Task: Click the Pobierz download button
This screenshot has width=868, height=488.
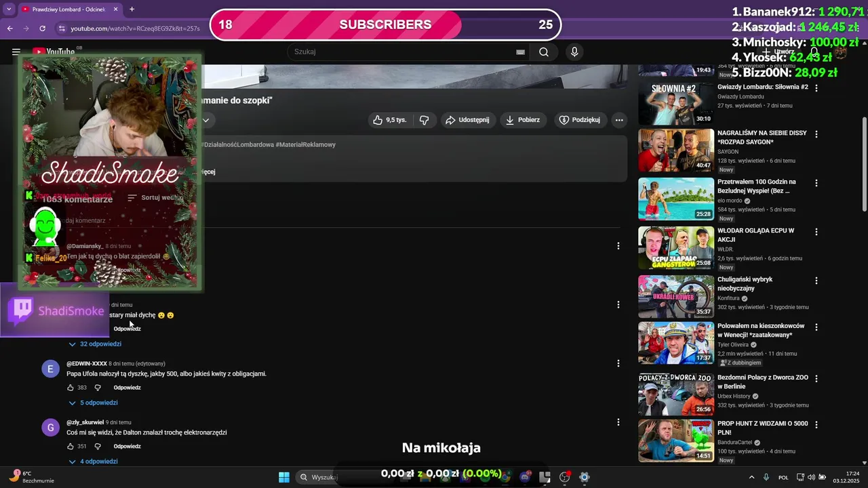Action: (522, 120)
